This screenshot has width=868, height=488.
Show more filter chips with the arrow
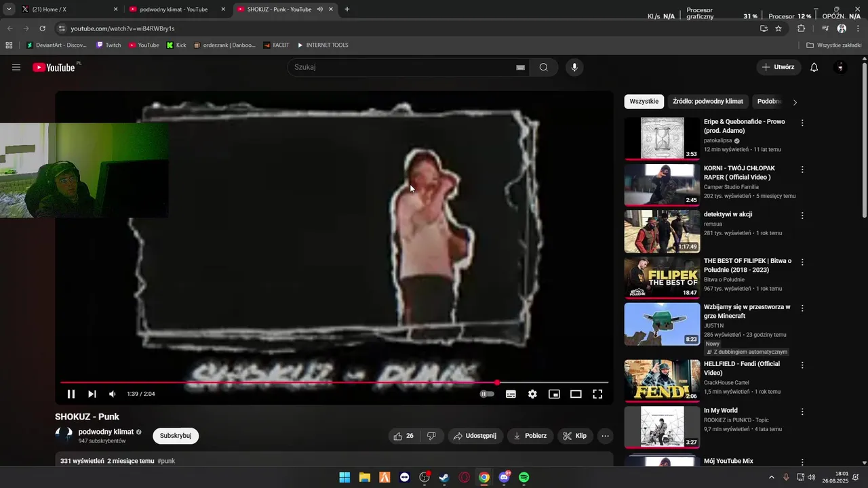pyautogui.click(x=795, y=102)
